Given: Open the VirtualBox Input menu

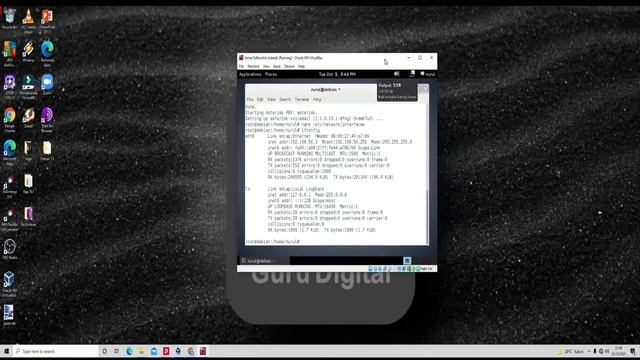Looking at the screenshot, I should 277,66.
